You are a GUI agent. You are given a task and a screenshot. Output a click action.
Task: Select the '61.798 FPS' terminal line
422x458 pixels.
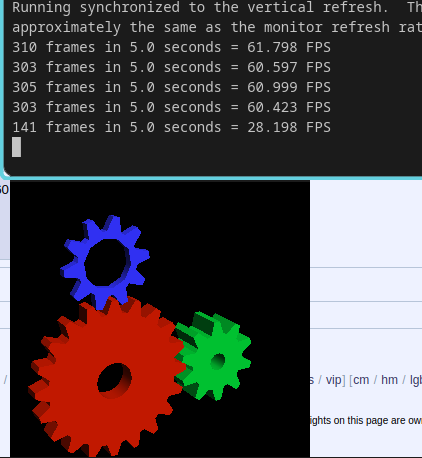point(171,47)
